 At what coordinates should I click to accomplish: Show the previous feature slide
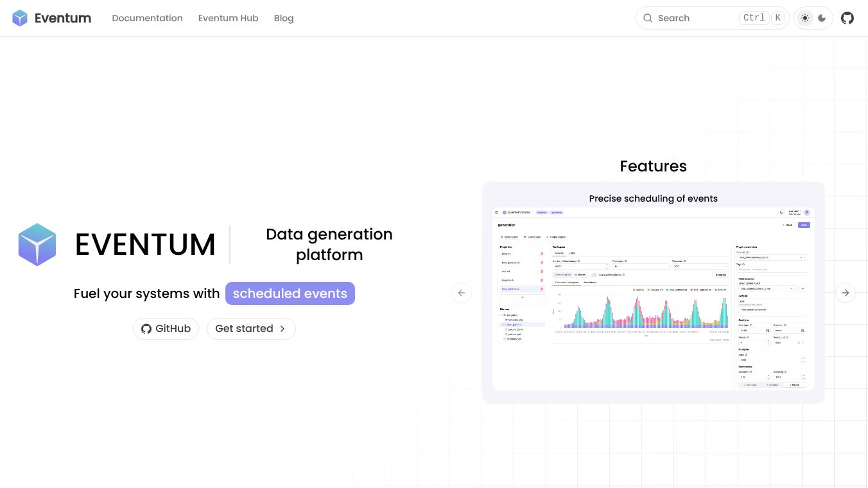coord(461,293)
